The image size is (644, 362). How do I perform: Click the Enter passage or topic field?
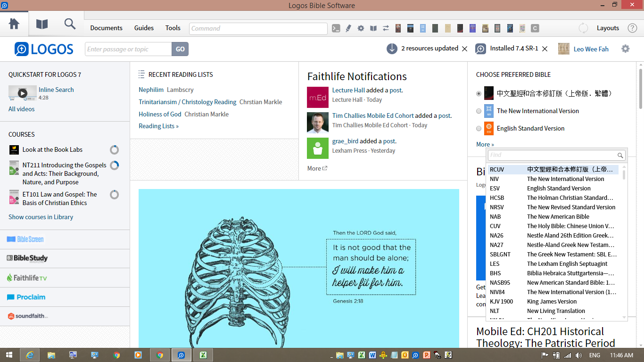point(128,49)
